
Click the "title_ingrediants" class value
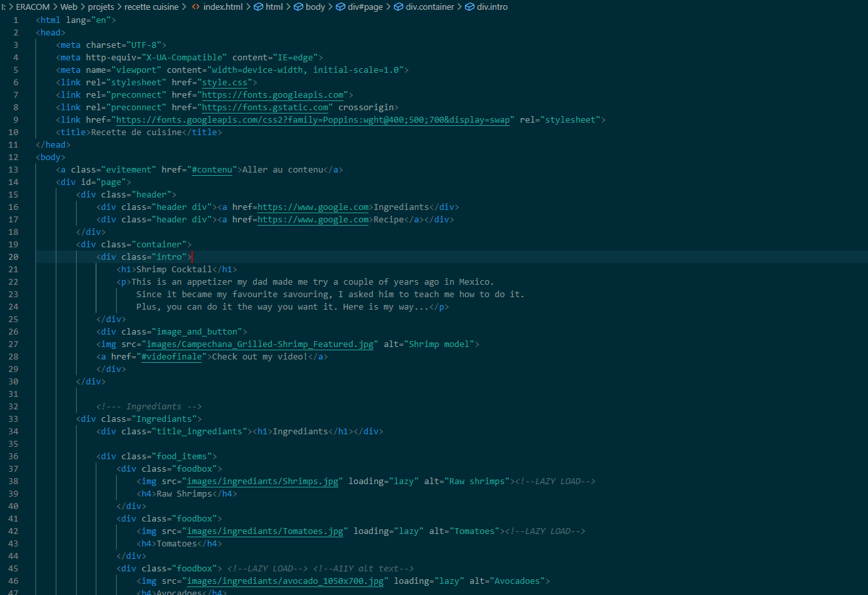(x=200, y=432)
